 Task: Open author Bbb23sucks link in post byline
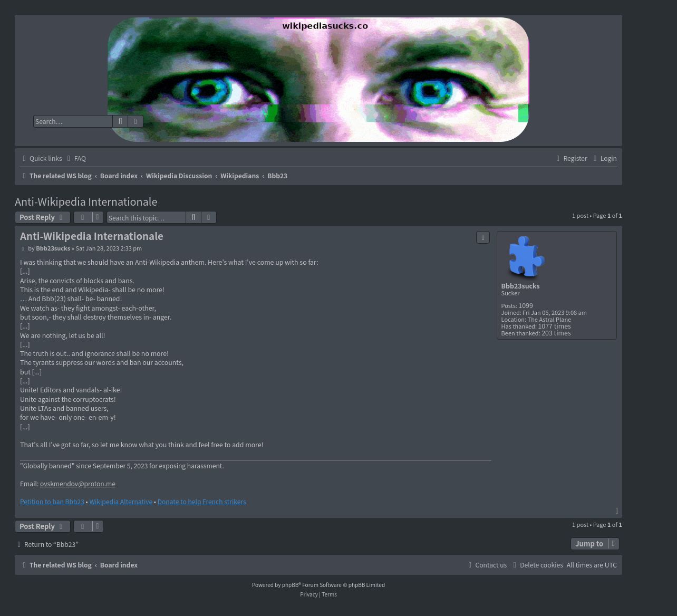[53, 248]
